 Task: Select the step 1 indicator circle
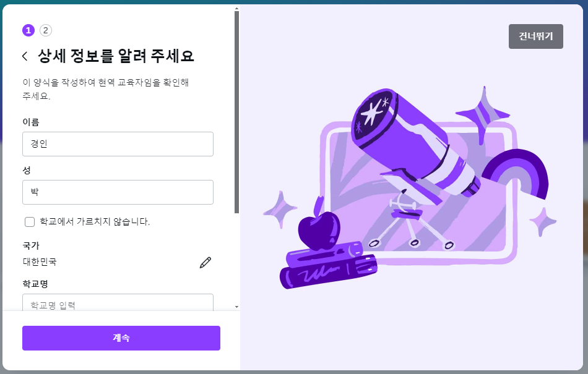coord(28,30)
